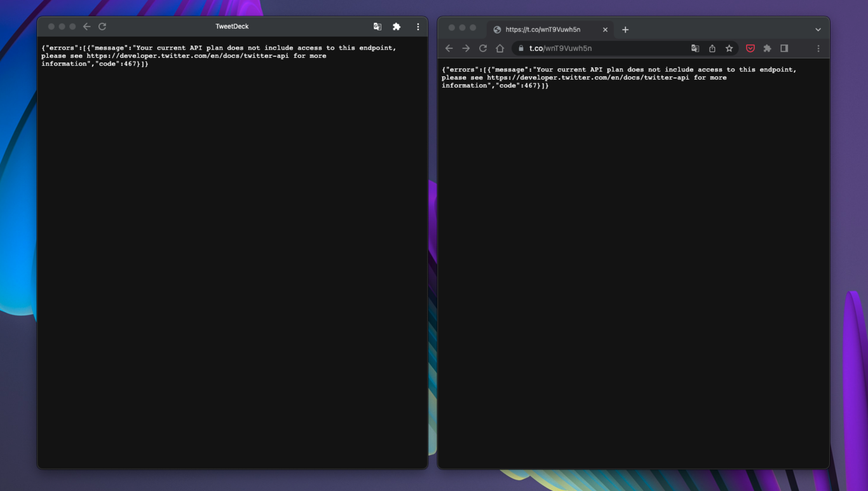The image size is (868, 491).
Task: Share this page using the share icon
Action: pos(712,48)
